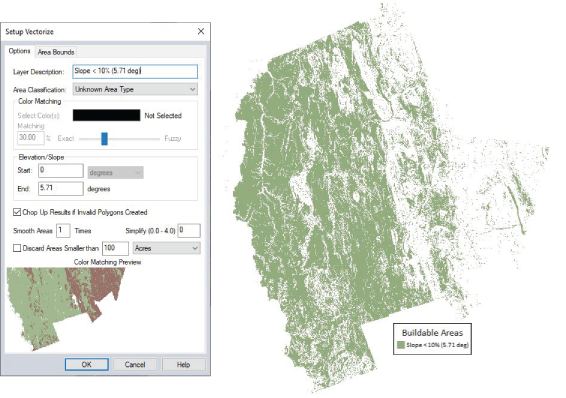Edit the Layer Description text field
Viewport: 566px width, 398px height.
tap(135, 71)
